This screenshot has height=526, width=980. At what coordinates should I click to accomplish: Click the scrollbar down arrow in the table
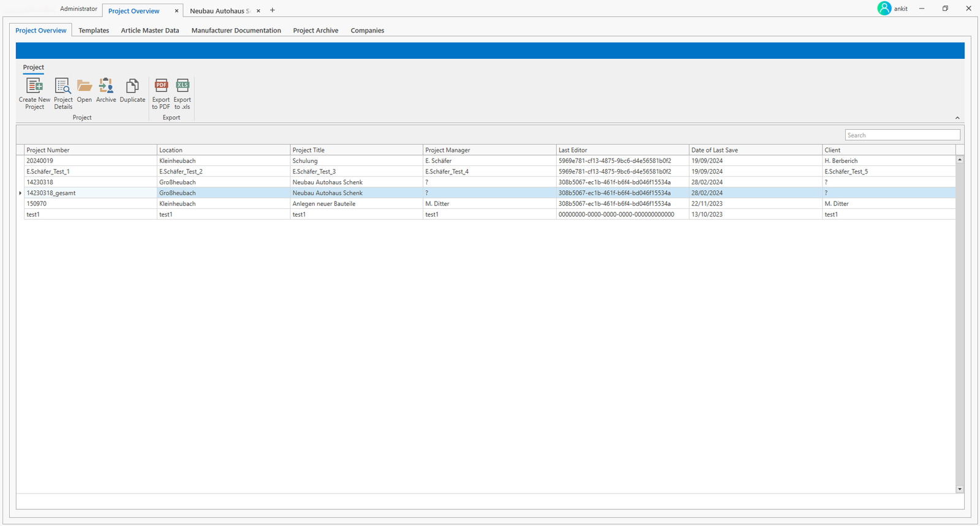(x=960, y=489)
